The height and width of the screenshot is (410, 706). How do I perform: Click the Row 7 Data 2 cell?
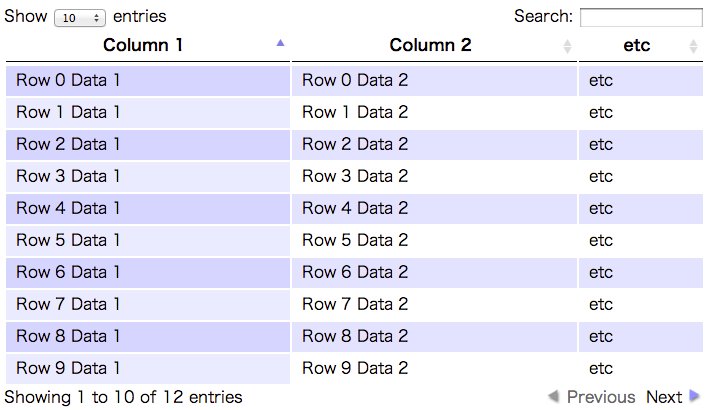click(x=355, y=304)
